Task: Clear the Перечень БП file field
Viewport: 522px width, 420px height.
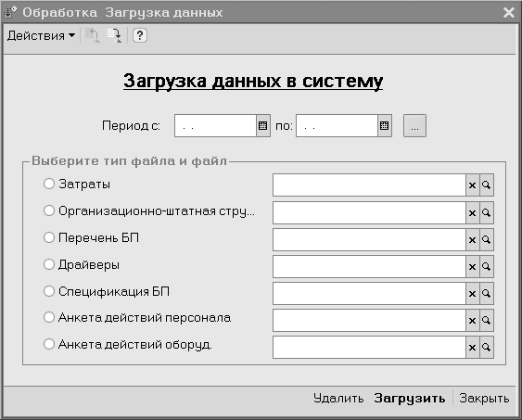Action: point(473,239)
